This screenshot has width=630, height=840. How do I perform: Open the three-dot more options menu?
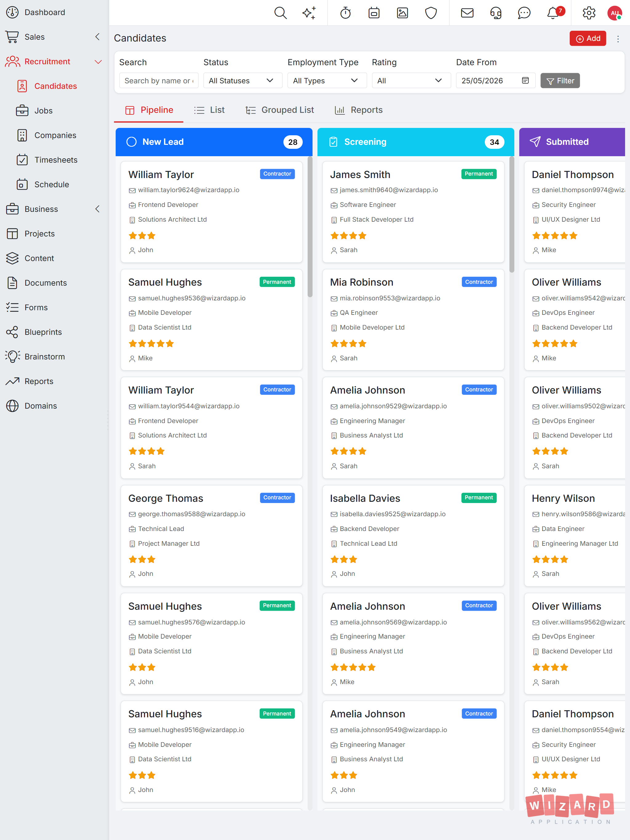(618, 39)
